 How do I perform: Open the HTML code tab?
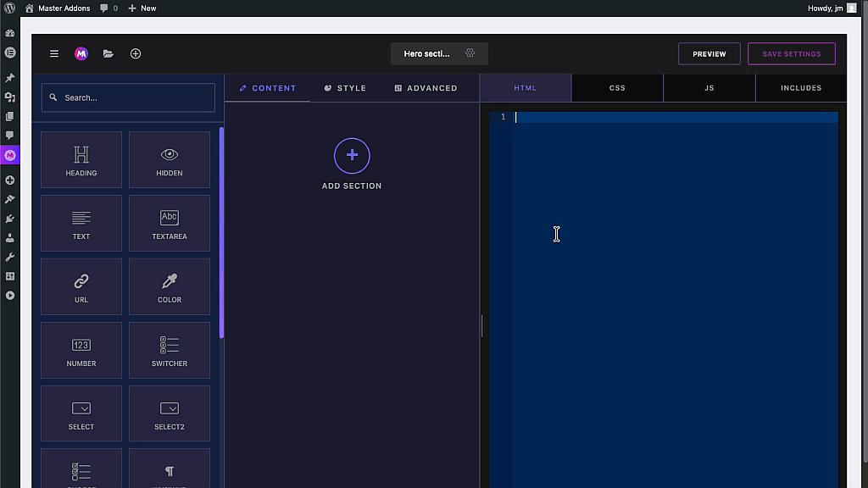tap(526, 88)
